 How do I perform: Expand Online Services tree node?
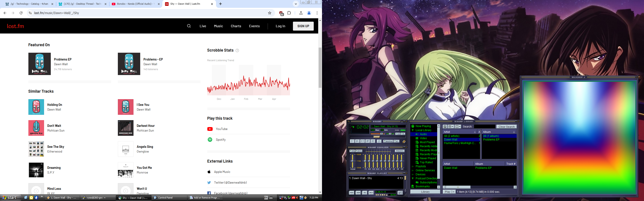tap(413, 171)
